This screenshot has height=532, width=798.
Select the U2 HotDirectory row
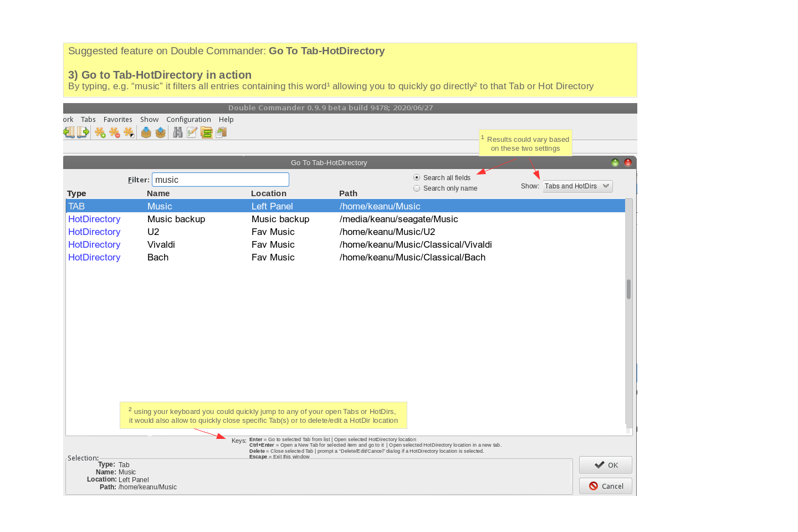pyautogui.click(x=345, y=232)
